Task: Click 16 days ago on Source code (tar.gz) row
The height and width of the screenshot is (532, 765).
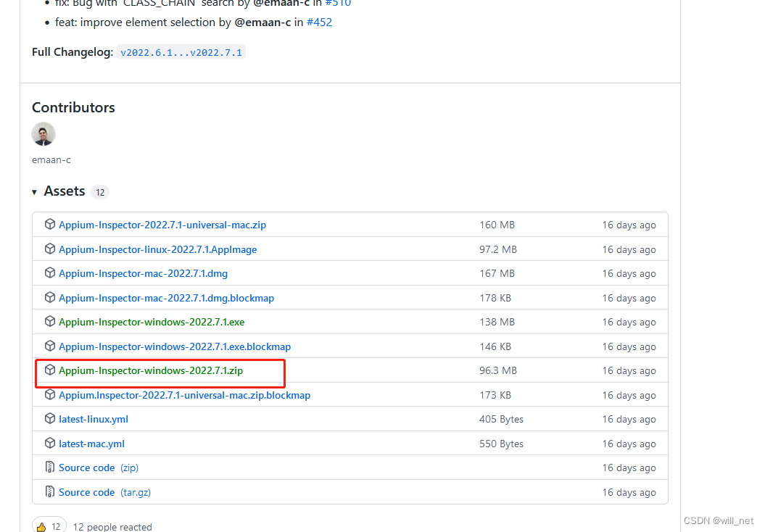Action: [629, 493]
